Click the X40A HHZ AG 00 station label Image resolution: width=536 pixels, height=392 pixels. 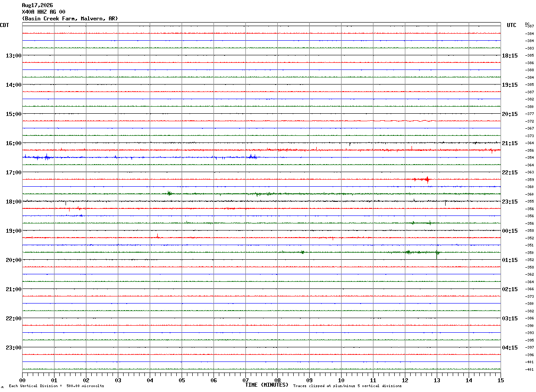tap(43, 12)
